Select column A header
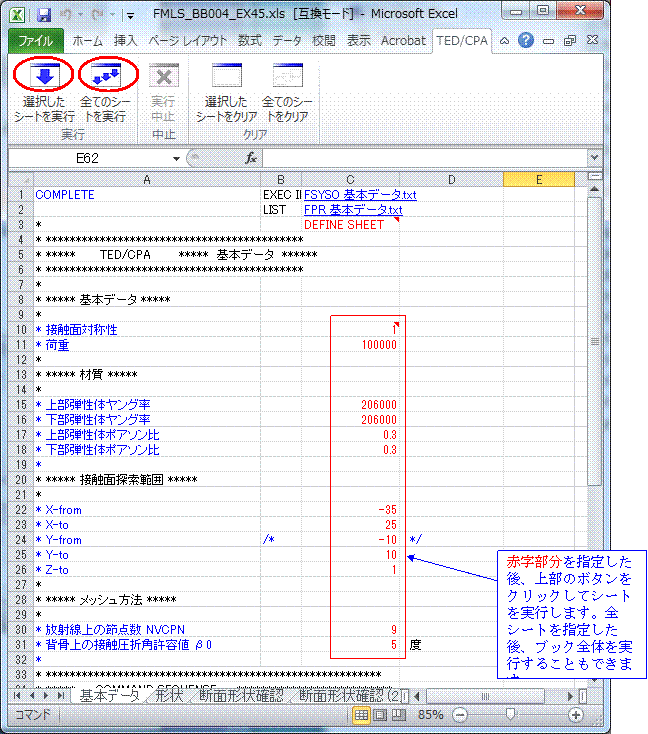Viewport: 648px width, 734px height. [147, 180]
